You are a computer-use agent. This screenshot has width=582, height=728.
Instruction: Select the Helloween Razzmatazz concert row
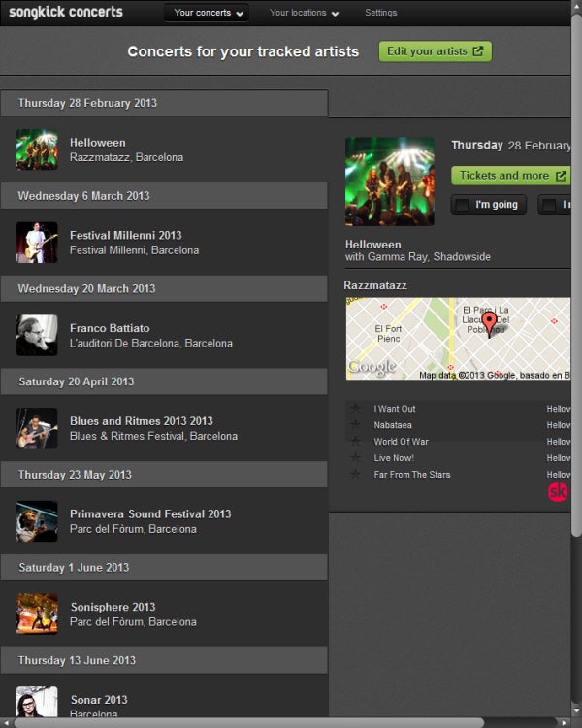[164, 149]
